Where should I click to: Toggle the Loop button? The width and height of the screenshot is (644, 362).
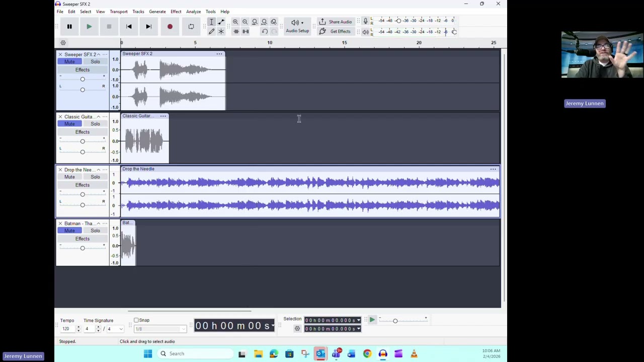point(191,27)
